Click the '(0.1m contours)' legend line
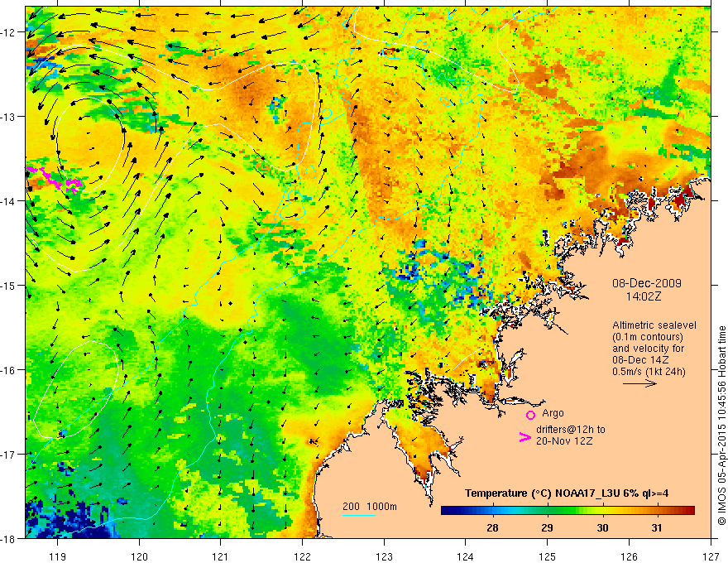Screen dimensions: 728x563 (648, 337)
